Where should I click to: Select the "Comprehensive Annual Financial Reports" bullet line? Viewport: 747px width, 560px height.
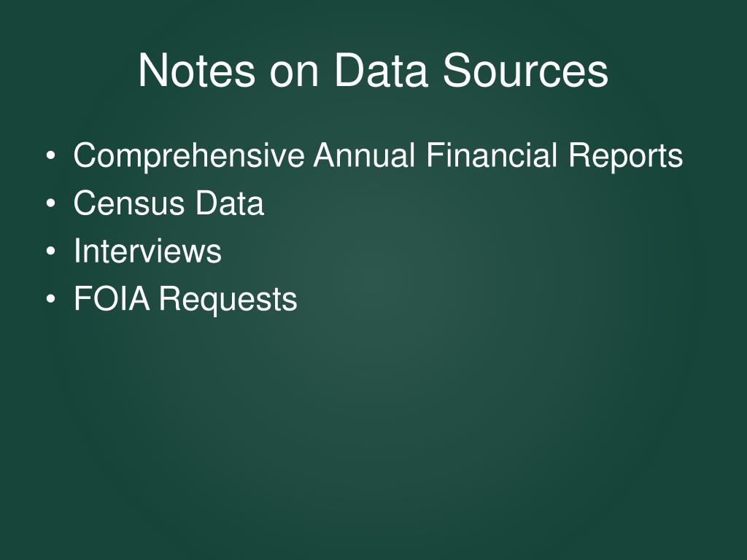click(378, 156)
